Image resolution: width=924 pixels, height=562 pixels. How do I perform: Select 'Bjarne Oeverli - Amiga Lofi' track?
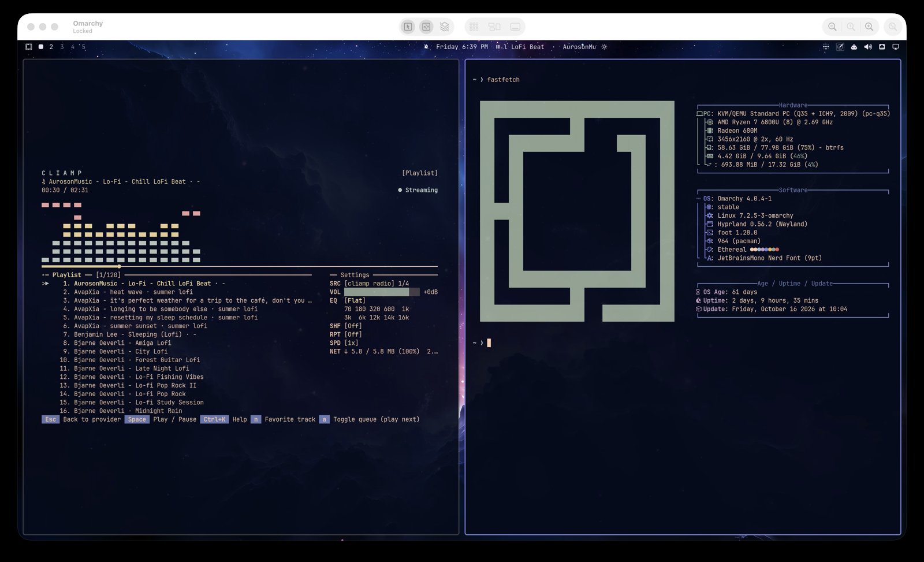pyautogui.click(x=117, y=343)
